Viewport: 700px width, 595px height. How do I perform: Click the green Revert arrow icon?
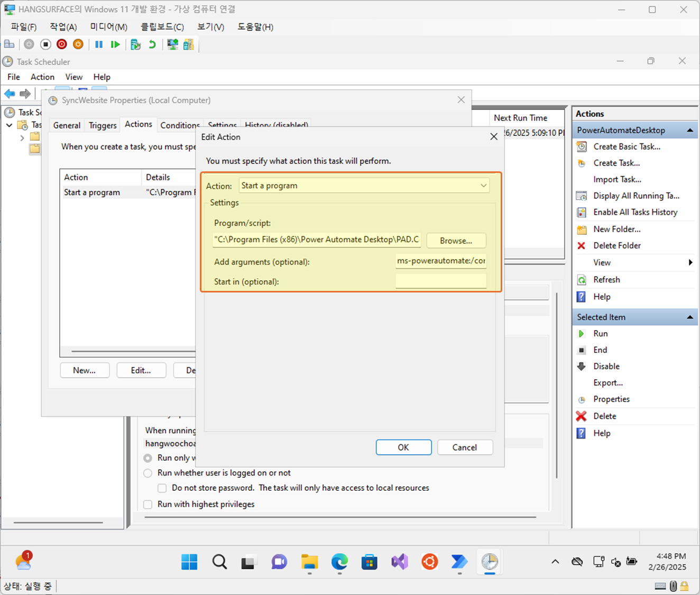152,44
